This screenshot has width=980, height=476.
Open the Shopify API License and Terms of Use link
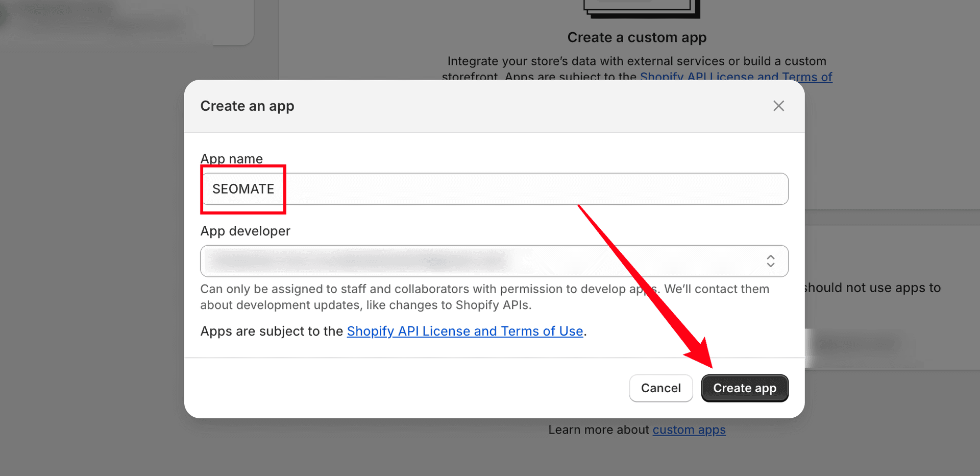[465, 331]
